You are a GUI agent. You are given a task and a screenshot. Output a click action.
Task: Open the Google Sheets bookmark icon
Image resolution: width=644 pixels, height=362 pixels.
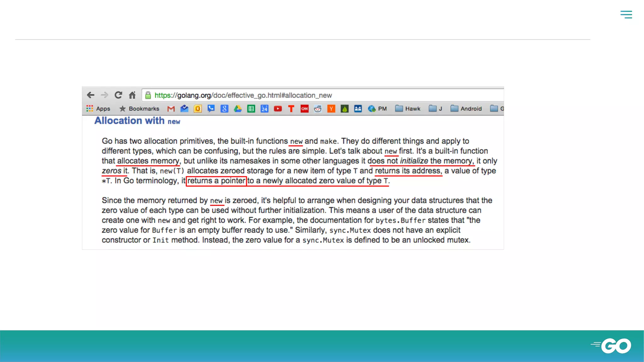pyautogui.click(x=251, y=109)
